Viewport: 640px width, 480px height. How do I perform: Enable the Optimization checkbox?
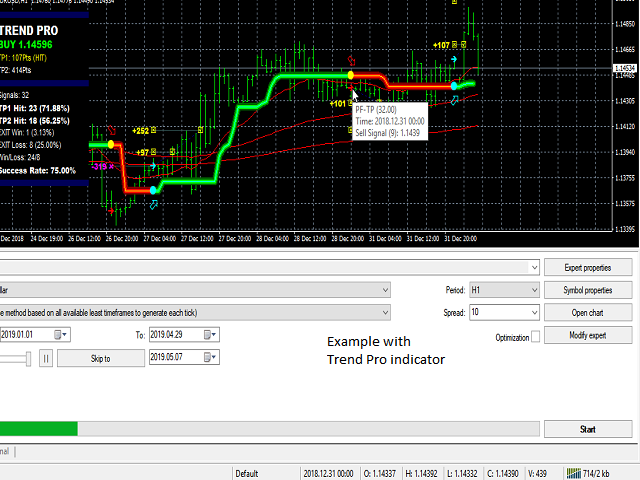click(535, 337)
